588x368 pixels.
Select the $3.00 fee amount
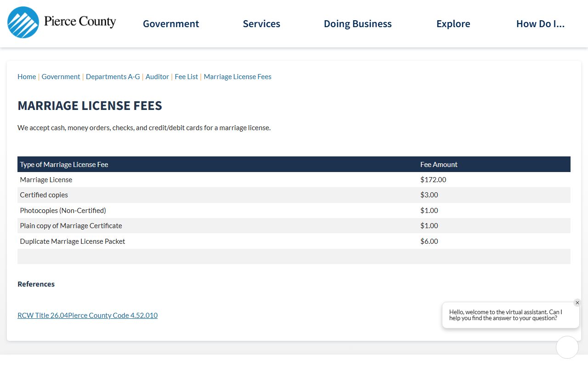(x=429, y=195)
